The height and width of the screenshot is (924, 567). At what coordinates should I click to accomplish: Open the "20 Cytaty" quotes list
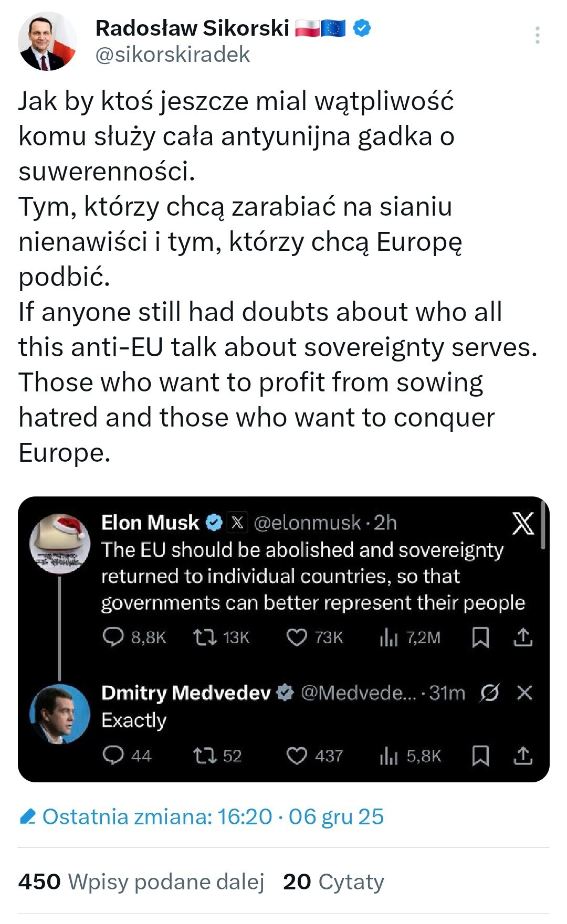coord(333,881)
